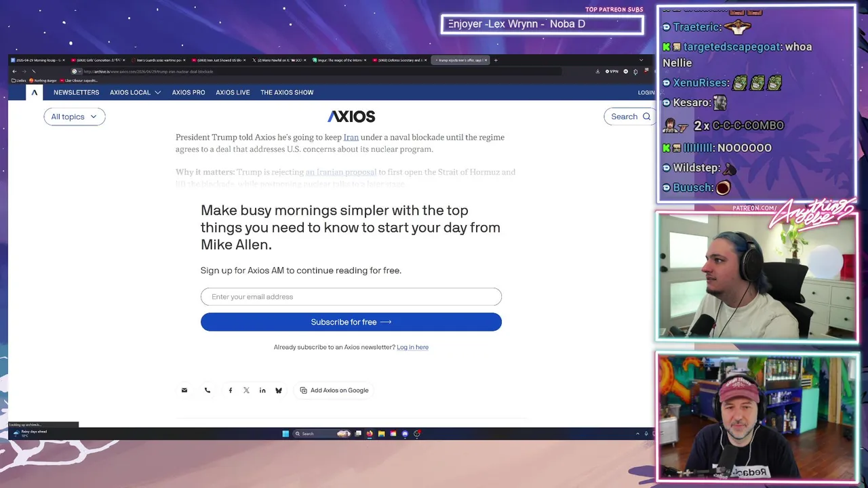Click the 'Iran' link in article
Image resolution: width=868 pixels, height=488 pixels.
[x=351, y=138]
